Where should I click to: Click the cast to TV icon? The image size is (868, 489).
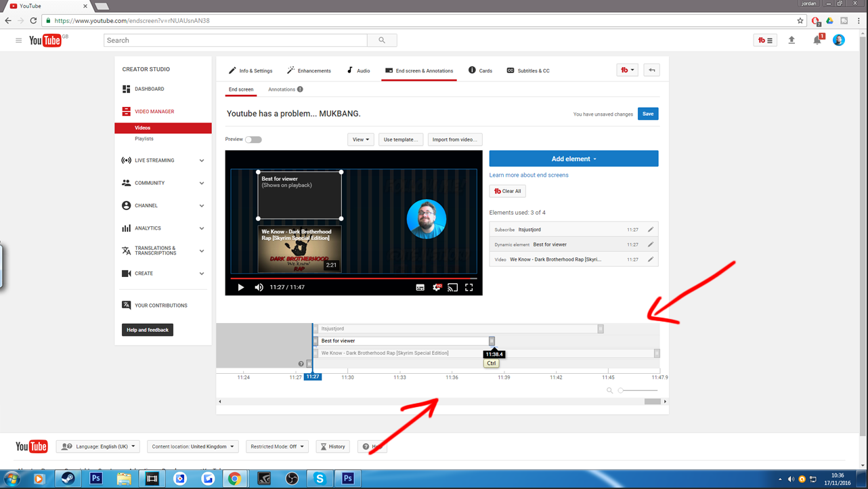tap(452, 287)
